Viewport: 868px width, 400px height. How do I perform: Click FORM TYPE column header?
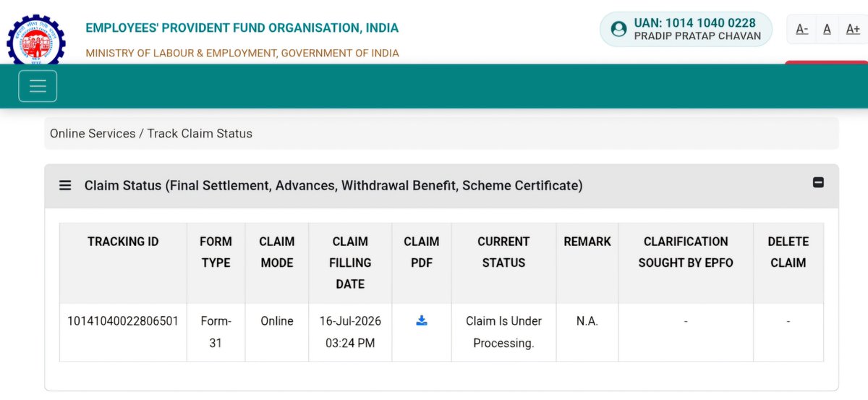[x=216, y=263]
